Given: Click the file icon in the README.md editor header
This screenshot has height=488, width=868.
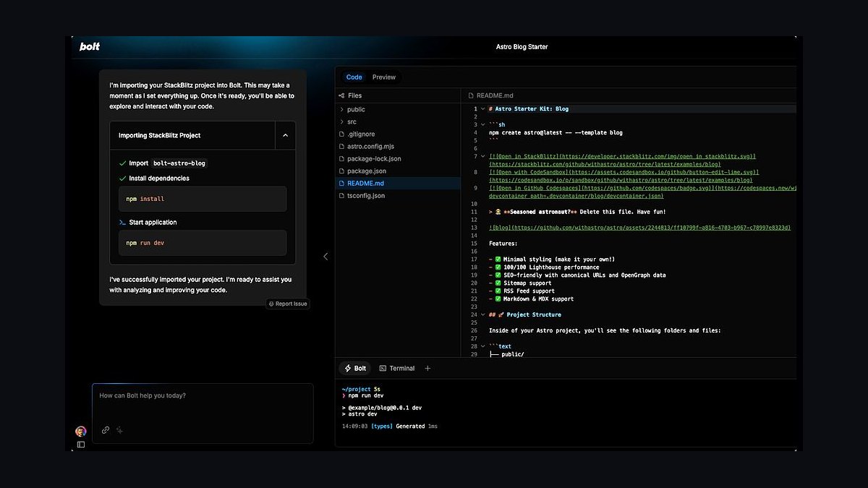Looking at the screenshot, I should click(x=471, y=95).
